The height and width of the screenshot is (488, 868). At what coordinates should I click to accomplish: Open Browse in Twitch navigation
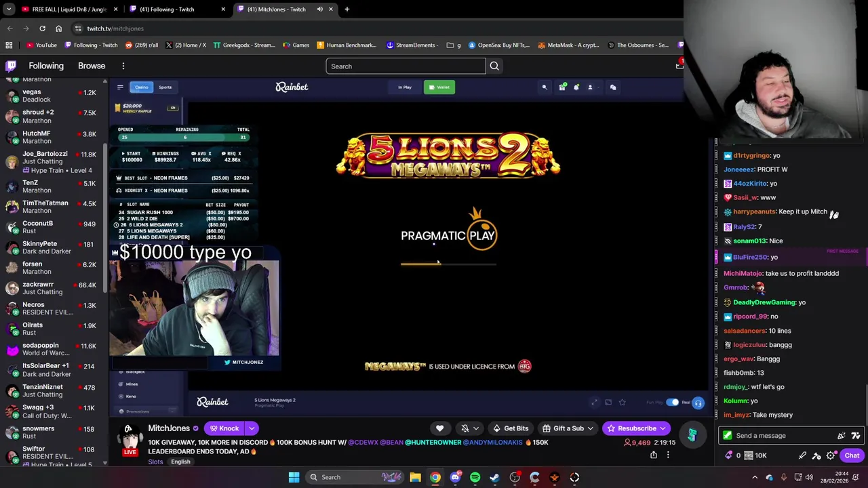click(x=92, y=66)
